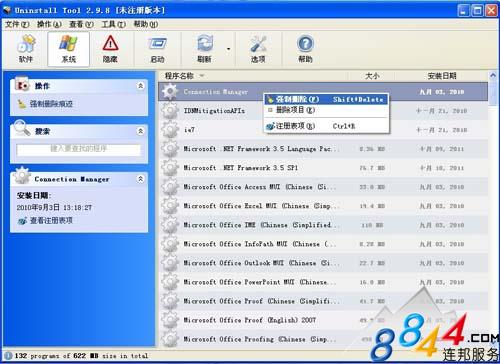Click 查看注册表项 link in sidebar

coord(51,220)
